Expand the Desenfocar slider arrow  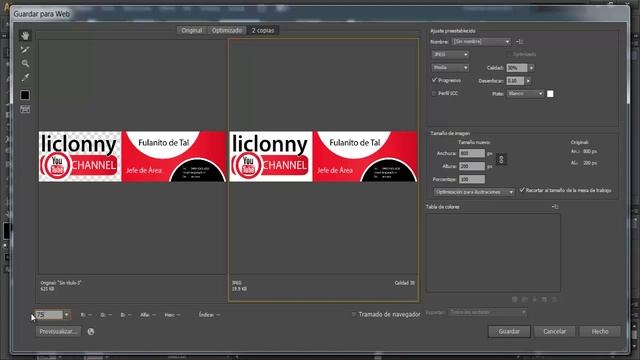pos(528,81)
